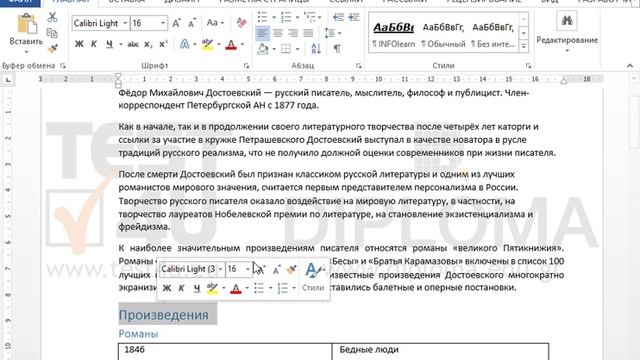Shrink font in the floating mini toolbar
Screen dimensions: 640x360
[276, 269]
